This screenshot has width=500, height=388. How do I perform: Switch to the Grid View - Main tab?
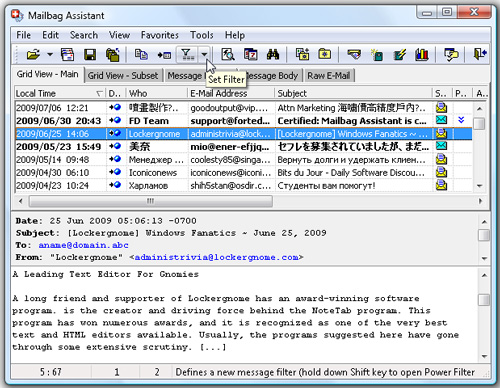(48, 74)
